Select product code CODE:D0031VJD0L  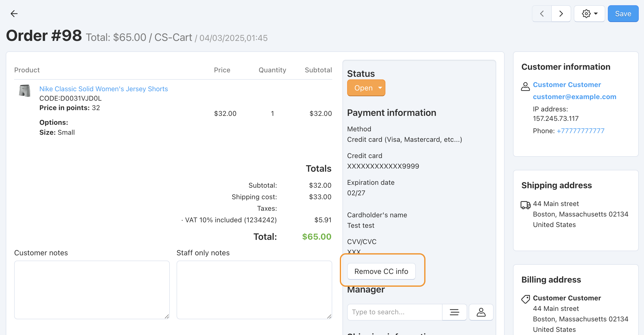pyautogui.click(x=70, y=98)
